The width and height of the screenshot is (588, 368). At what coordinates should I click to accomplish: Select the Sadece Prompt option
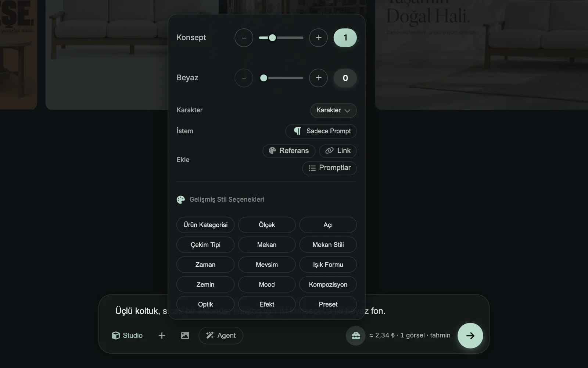click(321, 131)
